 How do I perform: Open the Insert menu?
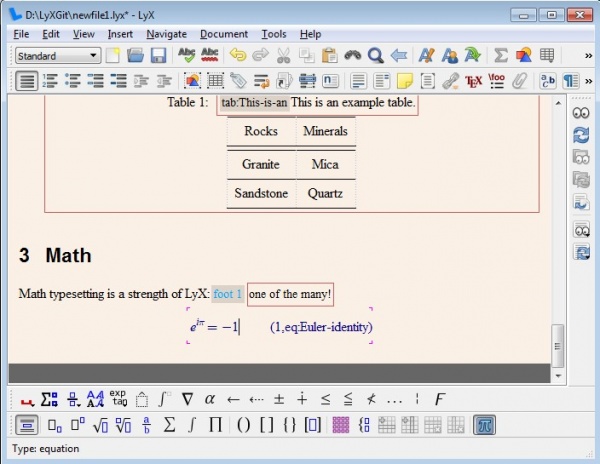point(120,34)
